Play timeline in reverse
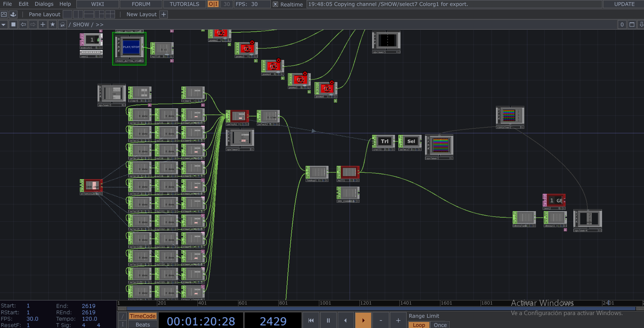Image resolution: width=644 pixels, height=328 pixels. (346, 321)
